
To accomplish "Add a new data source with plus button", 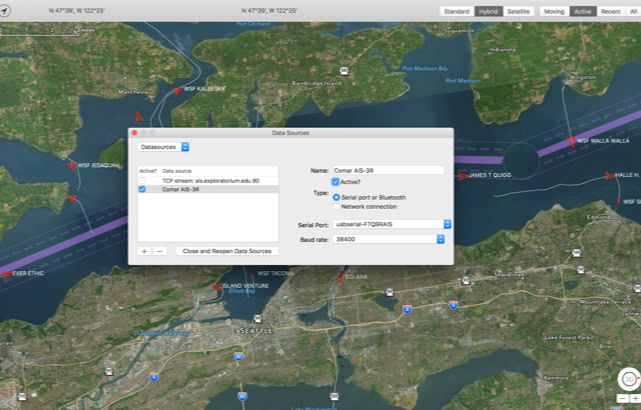I will point(144,251).
